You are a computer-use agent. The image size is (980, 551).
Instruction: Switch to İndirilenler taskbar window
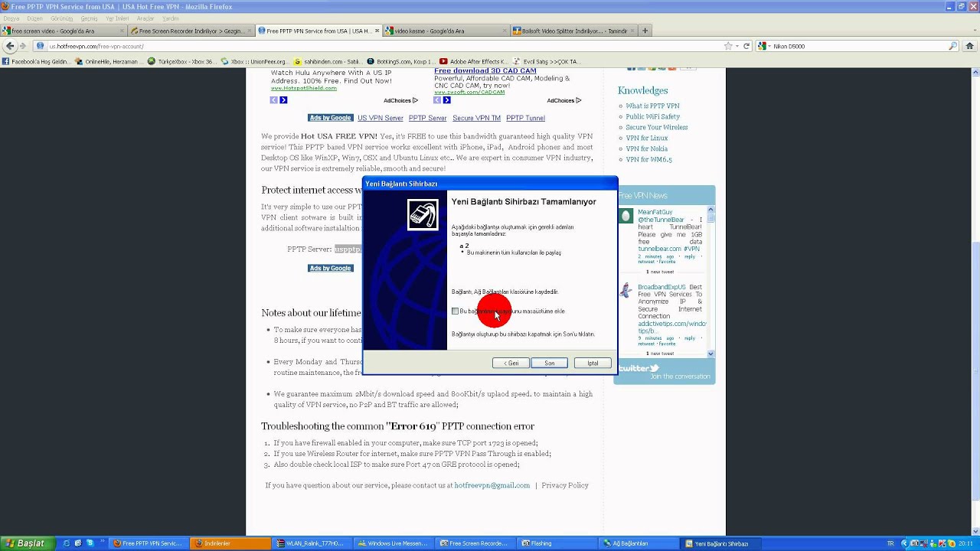pyautogui.click(x=230, y=543)
